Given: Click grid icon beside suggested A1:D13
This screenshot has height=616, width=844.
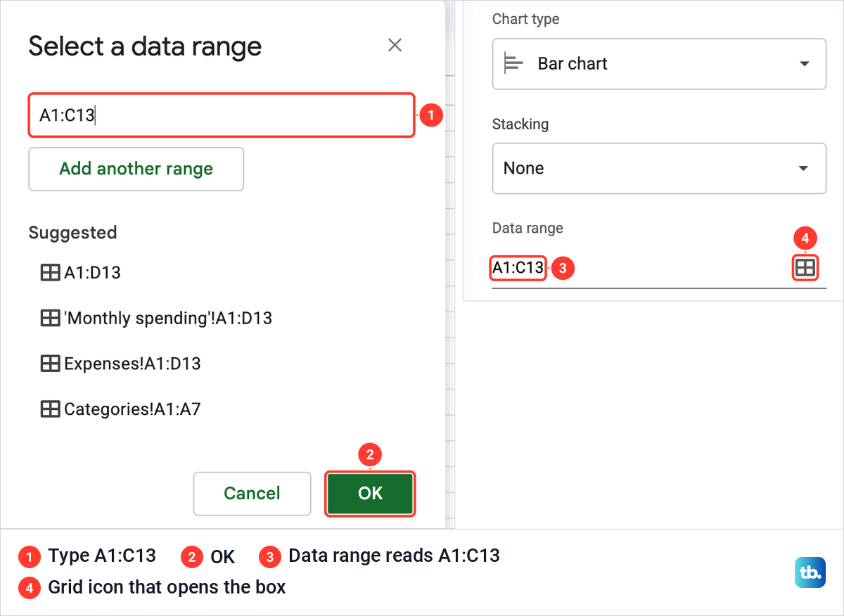Looking at the screenshot, I should (50, 273).
